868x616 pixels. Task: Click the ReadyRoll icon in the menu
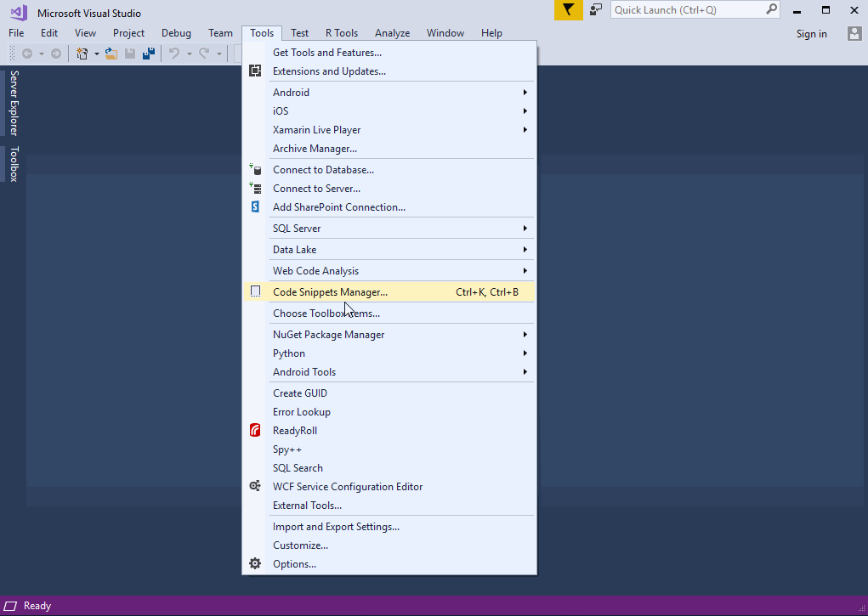pyautogui.click(x=255, y=430)
